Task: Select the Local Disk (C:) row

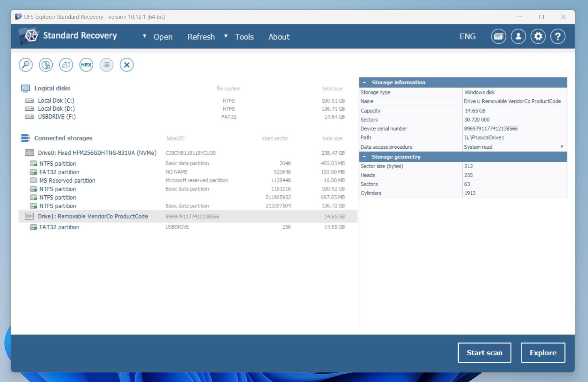Action: click(188, 100)
